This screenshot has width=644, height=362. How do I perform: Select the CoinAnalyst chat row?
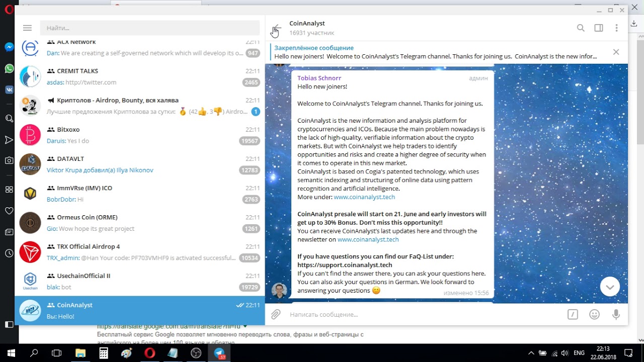pyautogui.click(x=140, y=310)
